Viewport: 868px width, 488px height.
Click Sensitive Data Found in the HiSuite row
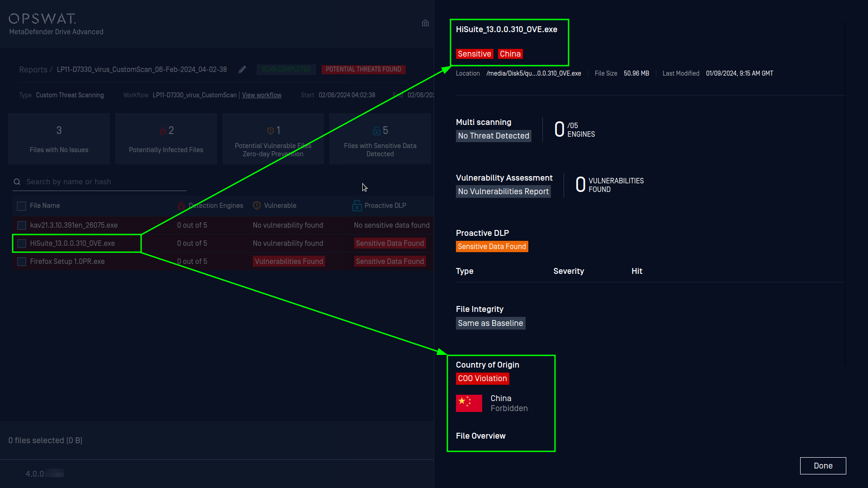coord(390,244)
